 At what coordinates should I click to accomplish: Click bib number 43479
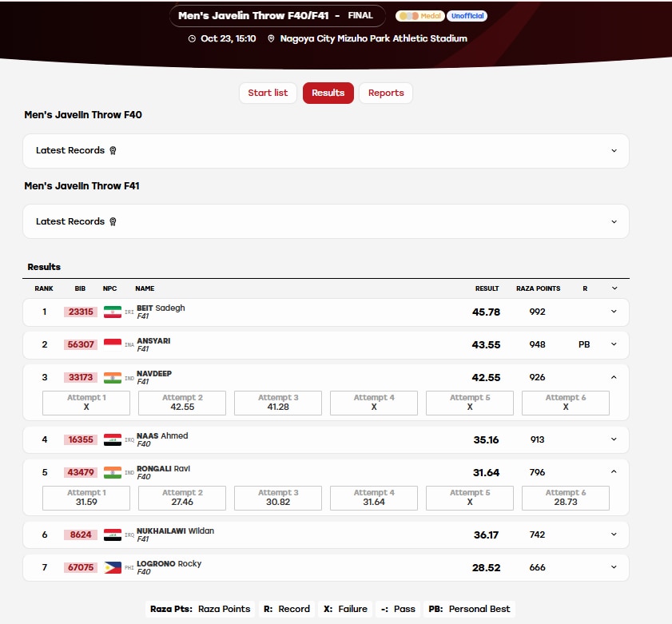pos(81,472)
